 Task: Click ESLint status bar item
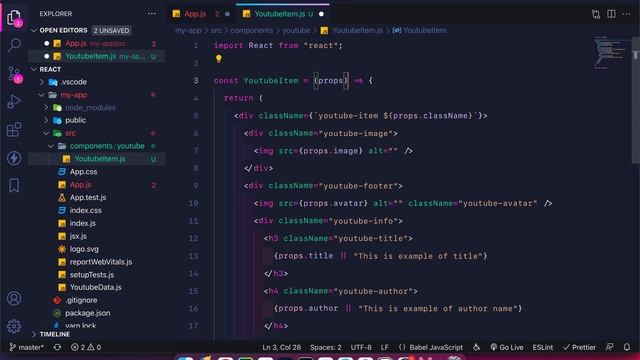click(542, 347)
